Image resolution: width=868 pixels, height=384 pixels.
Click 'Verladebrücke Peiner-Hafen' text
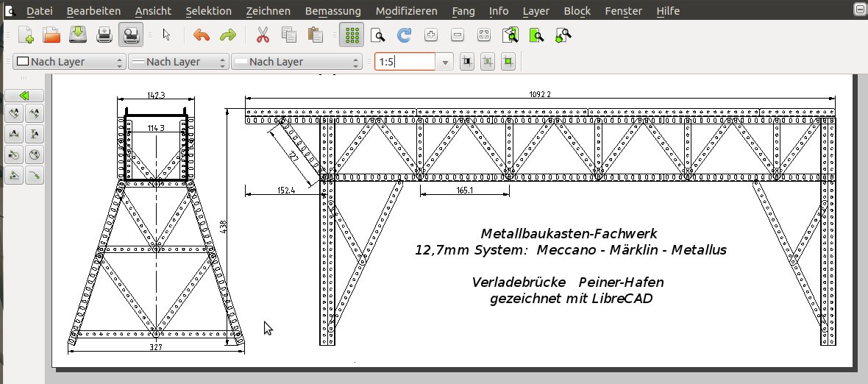(x=567, y=282)
